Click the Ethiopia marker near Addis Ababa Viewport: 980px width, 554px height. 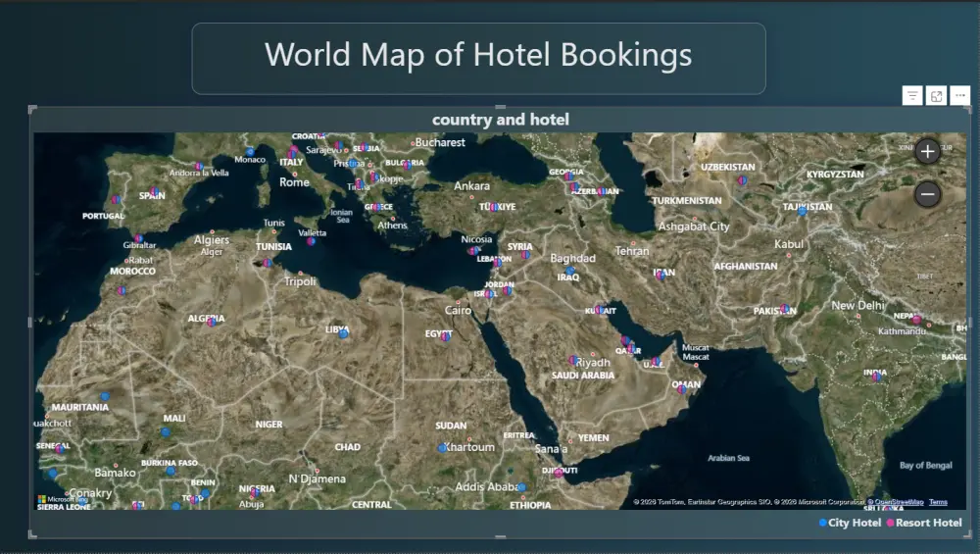521,487
